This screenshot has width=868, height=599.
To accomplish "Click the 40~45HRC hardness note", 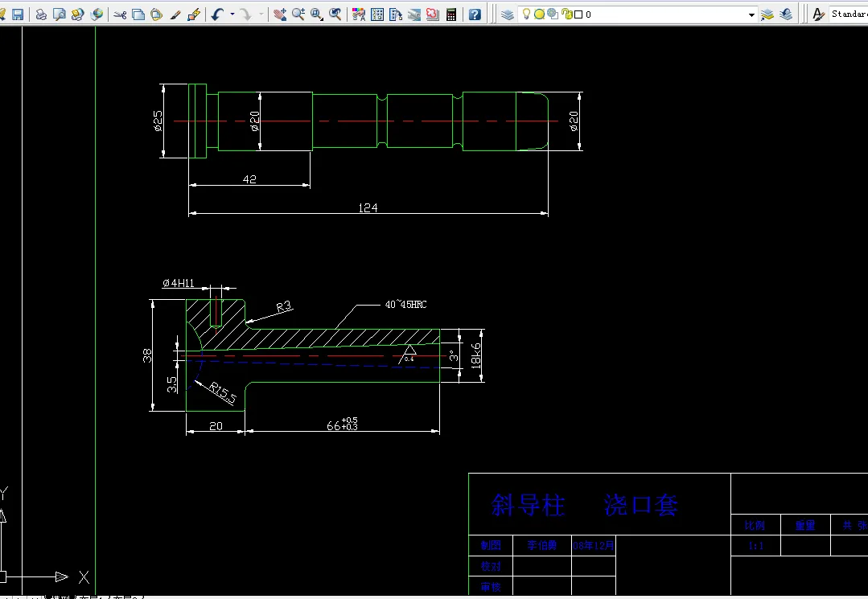I will click(405, 304).
